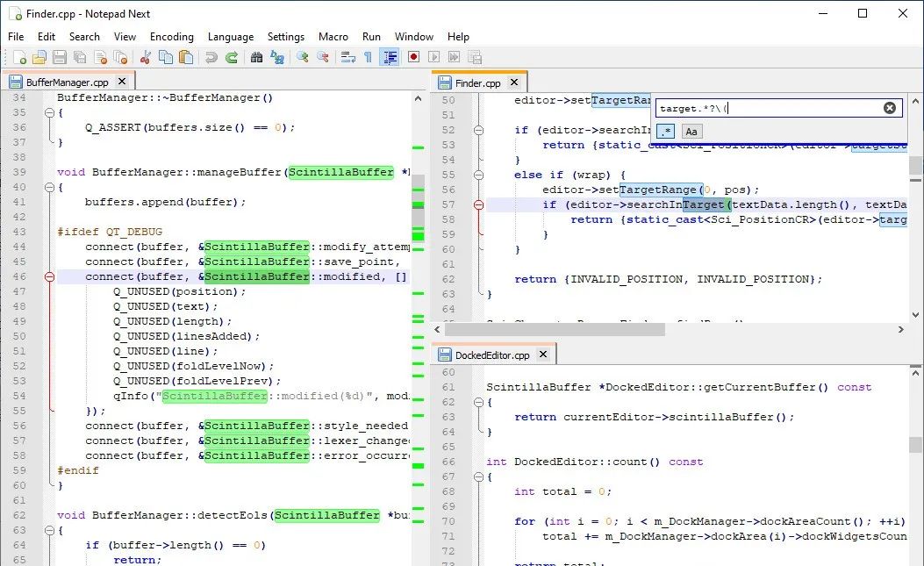
Task: Click the Undo arrow icon
Action: [211, 57]
